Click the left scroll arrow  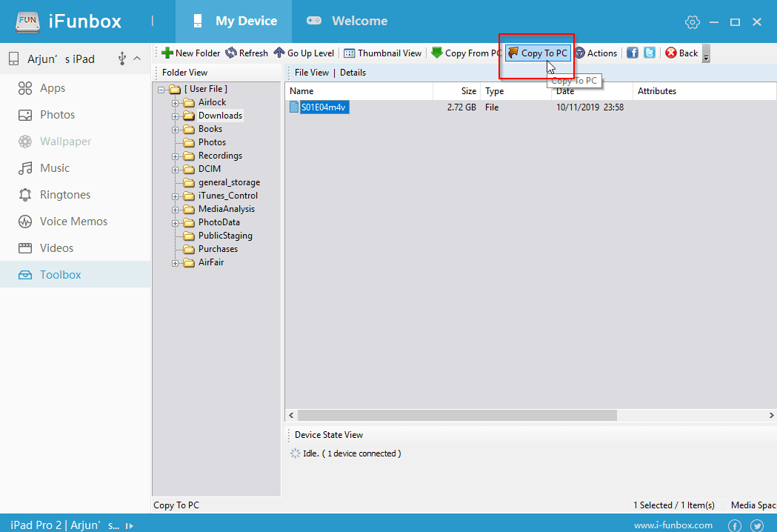(x=291, y=416)
